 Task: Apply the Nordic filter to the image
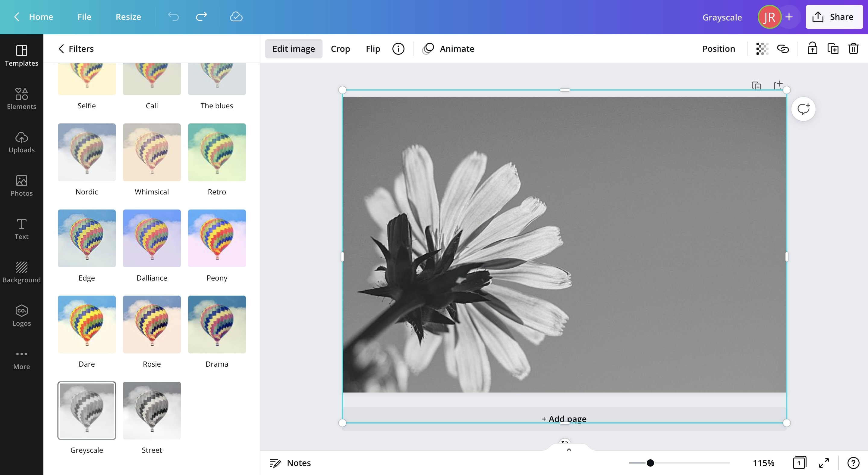point(86,152)
